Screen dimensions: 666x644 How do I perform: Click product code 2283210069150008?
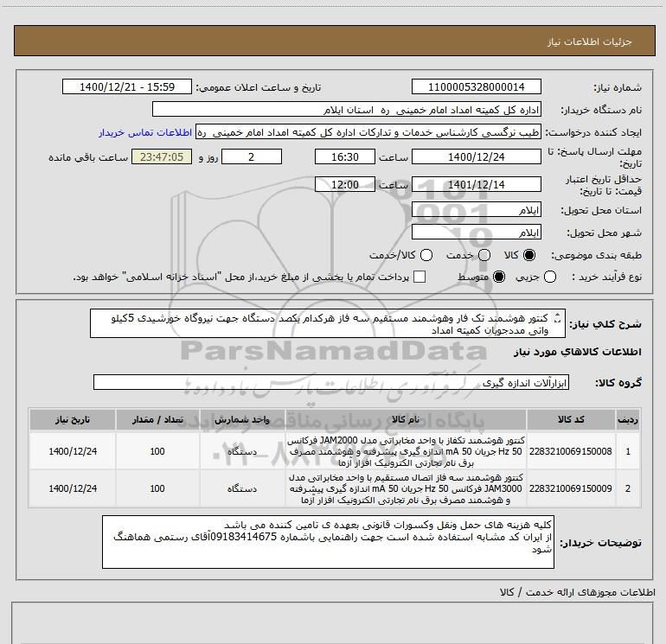pyautogui.click(x=571, y=451)
